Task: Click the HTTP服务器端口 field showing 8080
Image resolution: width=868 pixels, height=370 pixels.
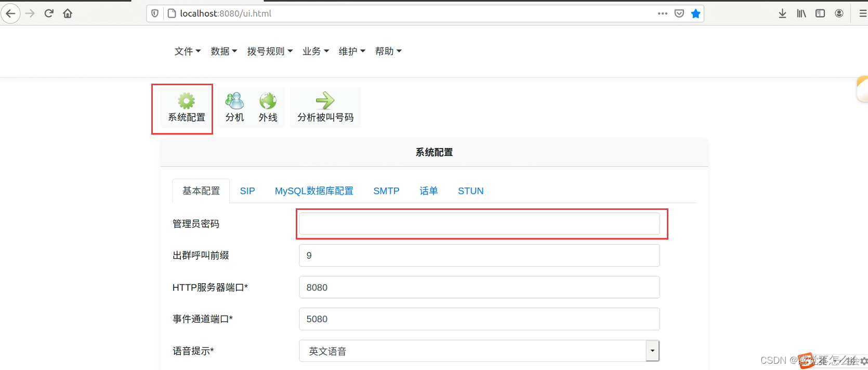Action: [x=479, y=287]
